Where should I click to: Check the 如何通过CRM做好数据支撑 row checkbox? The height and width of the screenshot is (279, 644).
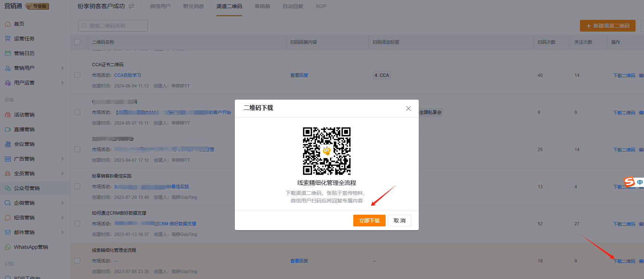tap(77, 223)
